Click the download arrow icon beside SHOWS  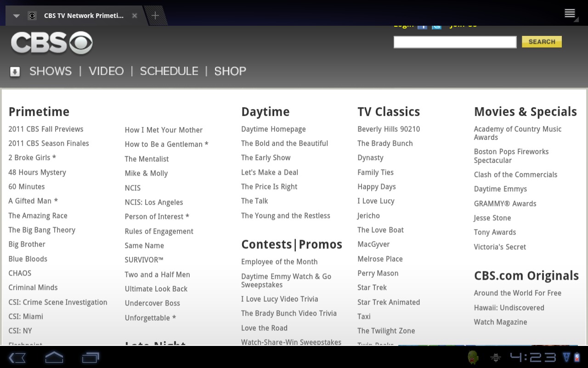pyautogui.click(x=15, y=72)
